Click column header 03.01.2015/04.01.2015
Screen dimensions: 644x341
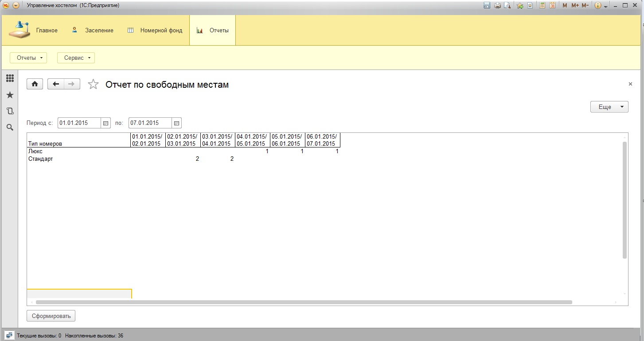click(x=218, y=140)
